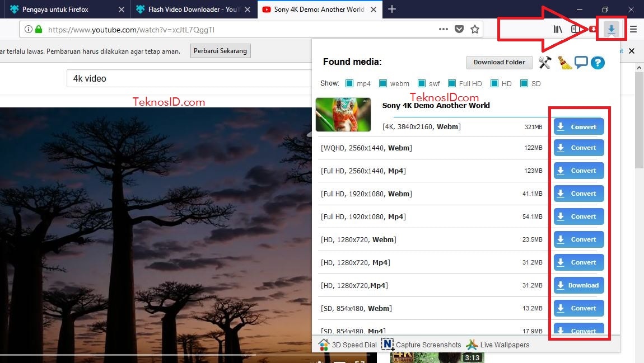The height and width of the screenshot is (363, 644).
Task: Toggle SD quality filter checkbox
Action: 524,83
